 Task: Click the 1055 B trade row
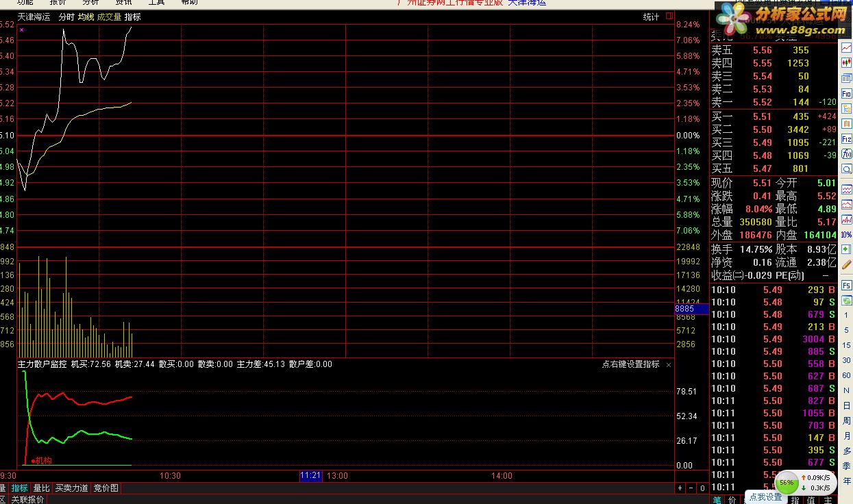(x=774, y=413)
